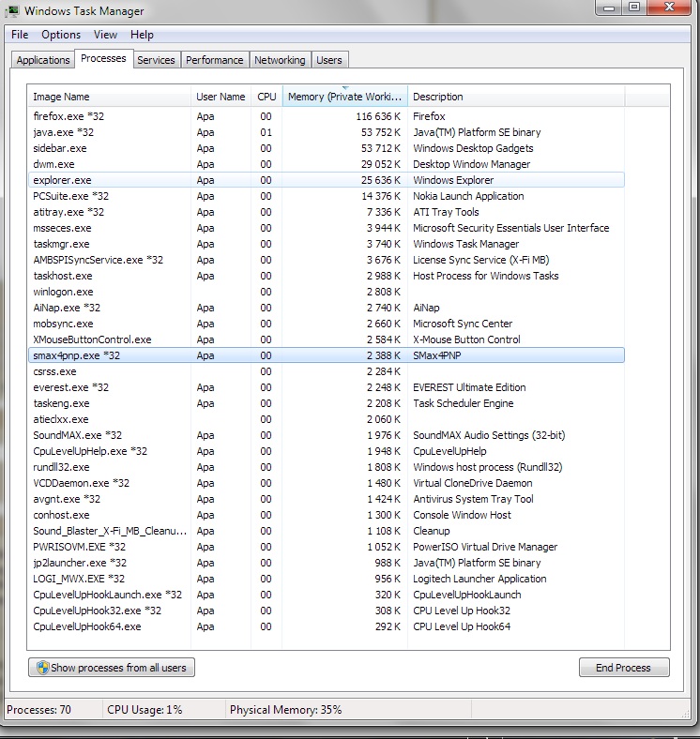Select the SoundMAX.exe *32 process
Image resolution: width=700 pixels, height=739 pixels.
pos(327,435)
